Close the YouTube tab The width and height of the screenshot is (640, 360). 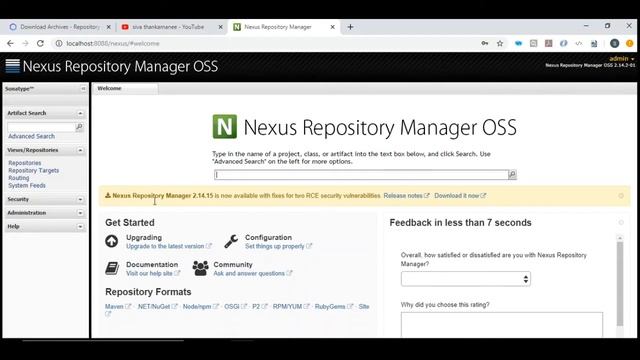pos(220,27)
